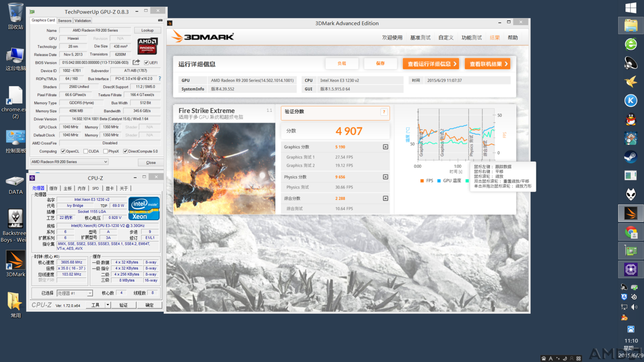Open the 工具 dropdown arrow in CPU-Z
This screenshot has height=362, width=644.
pos(108,305)
